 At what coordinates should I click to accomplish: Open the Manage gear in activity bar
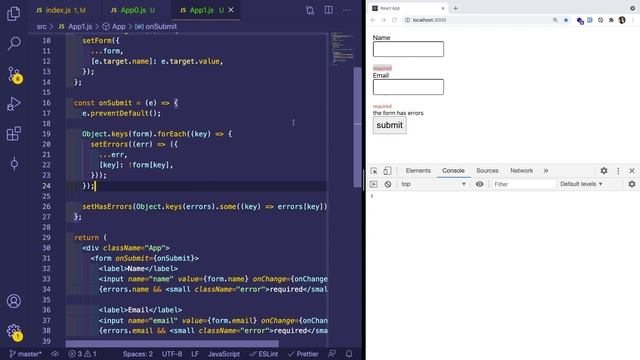pos(14,332)
